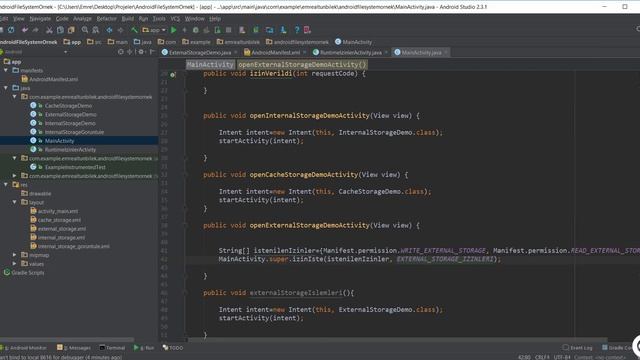Open the Build menu

click(128, 19)
